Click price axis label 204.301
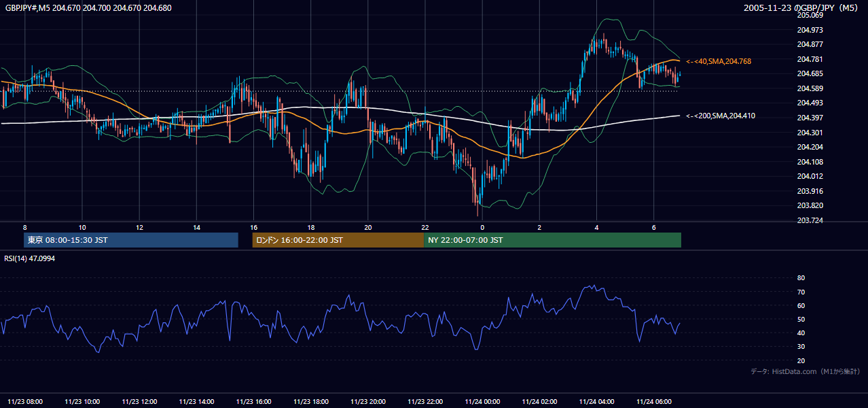This screenshot has width=868, height=408. (810, 133)
